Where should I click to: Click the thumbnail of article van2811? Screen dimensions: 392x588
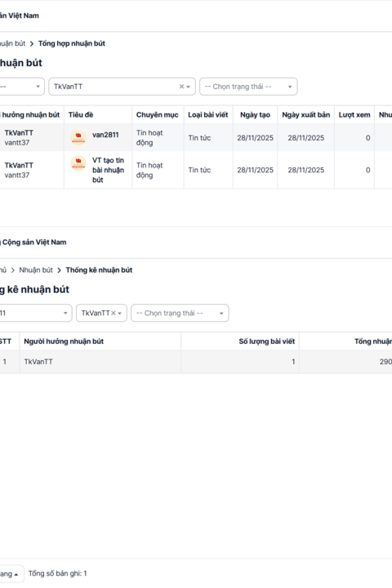tap(78, 138)
